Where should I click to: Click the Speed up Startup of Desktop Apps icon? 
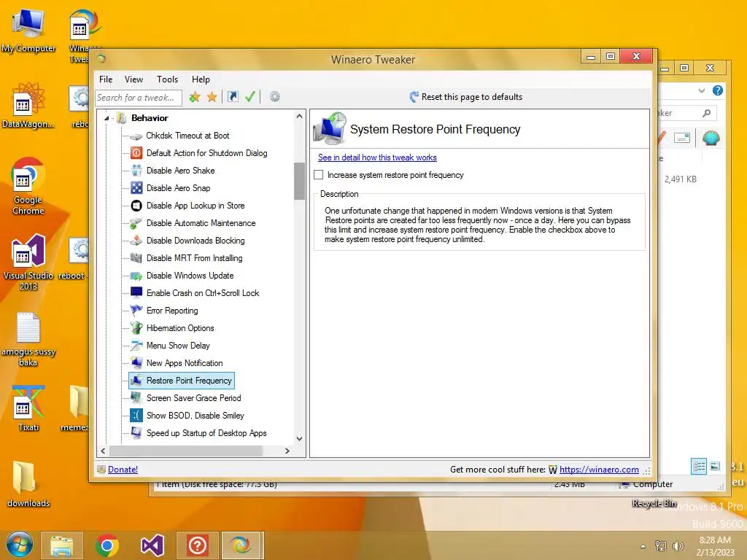point(136,433)
